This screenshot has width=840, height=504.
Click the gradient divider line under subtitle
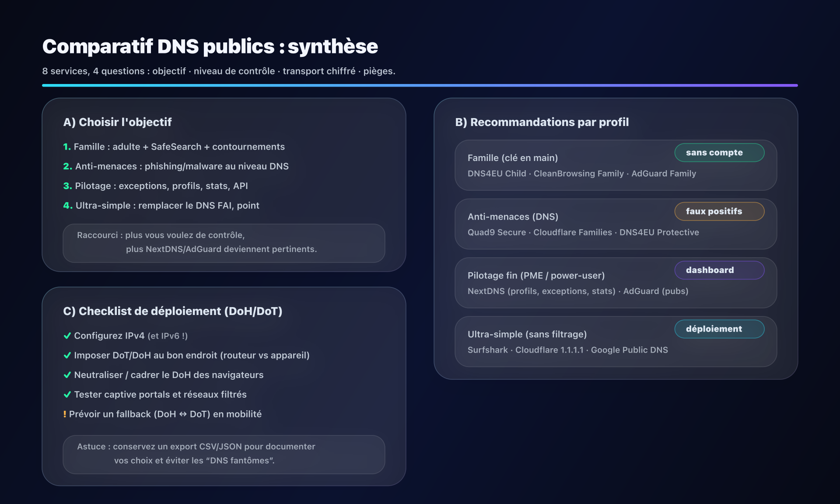click(x=420, y=85)
